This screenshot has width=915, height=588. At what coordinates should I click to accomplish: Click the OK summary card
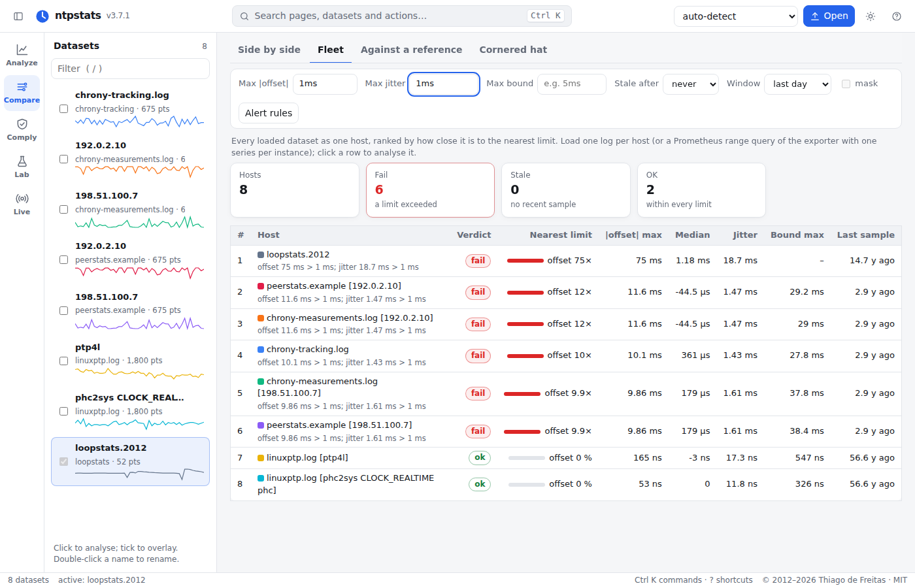pyautogui.click(x=701, y=190)
